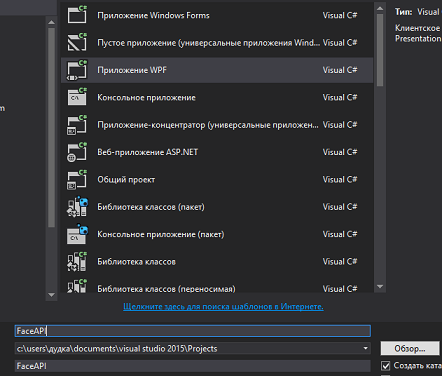Click the left tree pane scroll up arrow
This screenshot has height=376, width=442.
pos(51,22)
